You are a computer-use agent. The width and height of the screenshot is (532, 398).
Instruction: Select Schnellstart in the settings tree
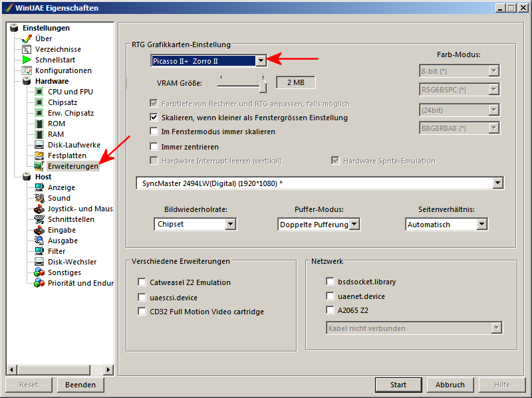(x=55, y=60)
